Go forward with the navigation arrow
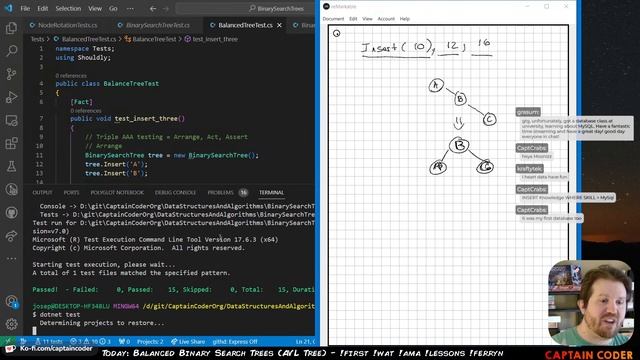640x360 pixels. (x=166, y=9)
